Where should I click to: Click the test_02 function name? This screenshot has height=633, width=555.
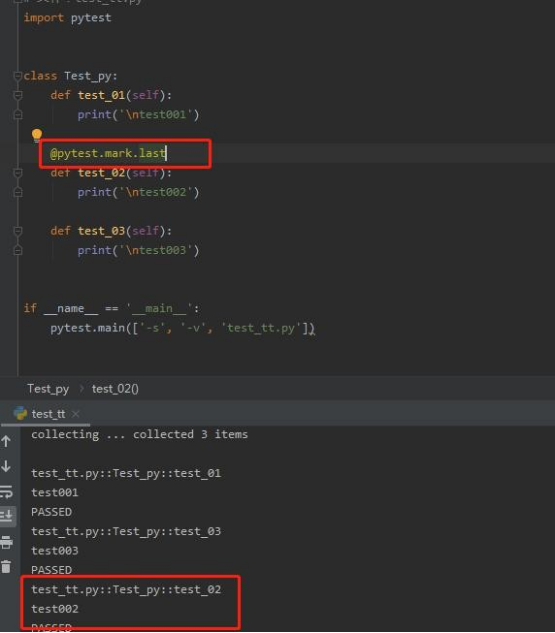tap(101, 173)
